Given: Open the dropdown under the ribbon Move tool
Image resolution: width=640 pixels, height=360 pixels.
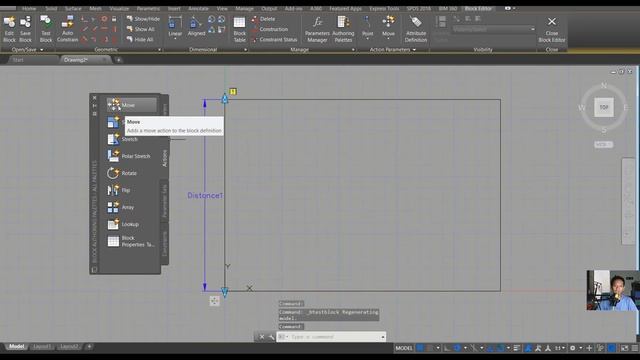Looking at the screenshot, I should click(388, 40).
